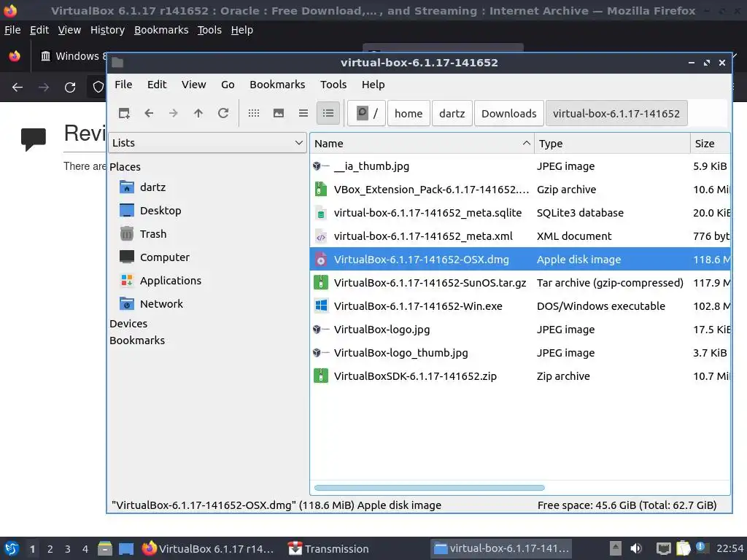This screenshot has height=560, width=747.
Task: Open the clipboard icon in the system tray
Action: click(x=683, y=548)
